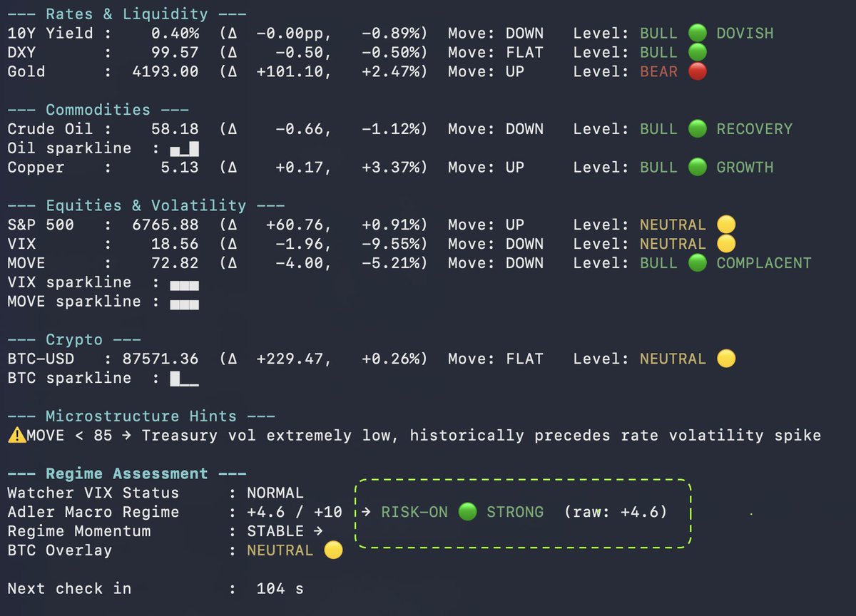Click the Copper price 5.13
This screenshot has width=856, height=616.
coord(180,168)
